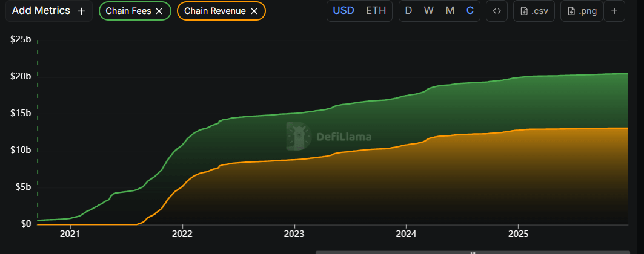Screen dimensions: 644x254
Task: Click the file icon in .png button
Action: coord(571,11)
